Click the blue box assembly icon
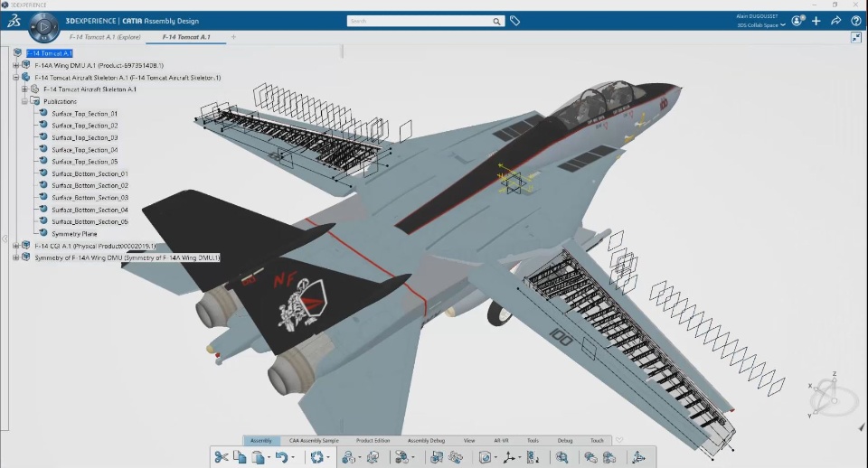The image size is (868, 468). 438,457
